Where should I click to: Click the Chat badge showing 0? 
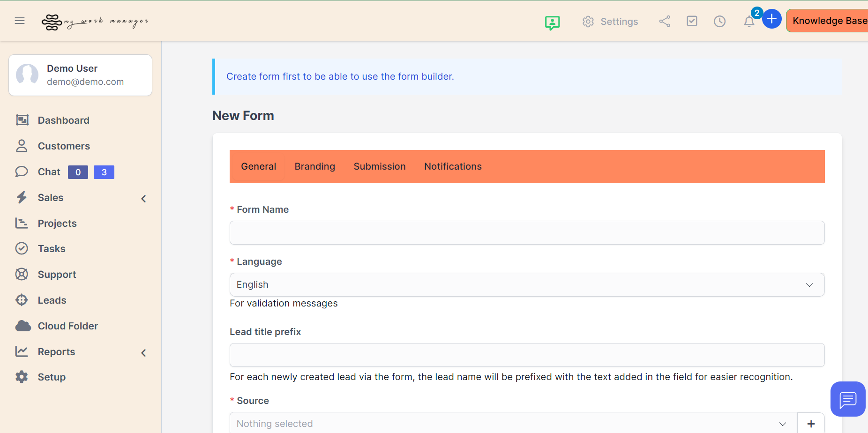pos(78,172)
